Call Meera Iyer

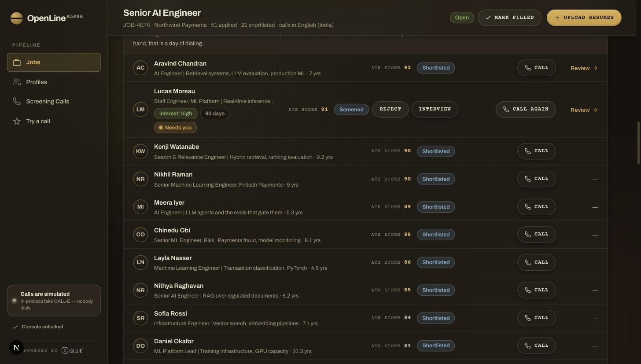pos(537,207)
